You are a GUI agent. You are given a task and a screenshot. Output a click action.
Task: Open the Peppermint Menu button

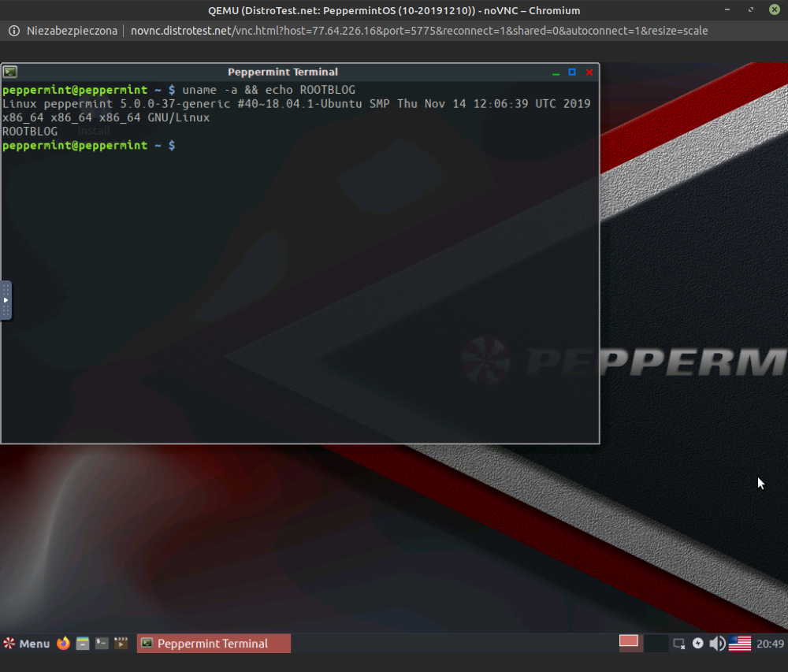pos(26,644)
